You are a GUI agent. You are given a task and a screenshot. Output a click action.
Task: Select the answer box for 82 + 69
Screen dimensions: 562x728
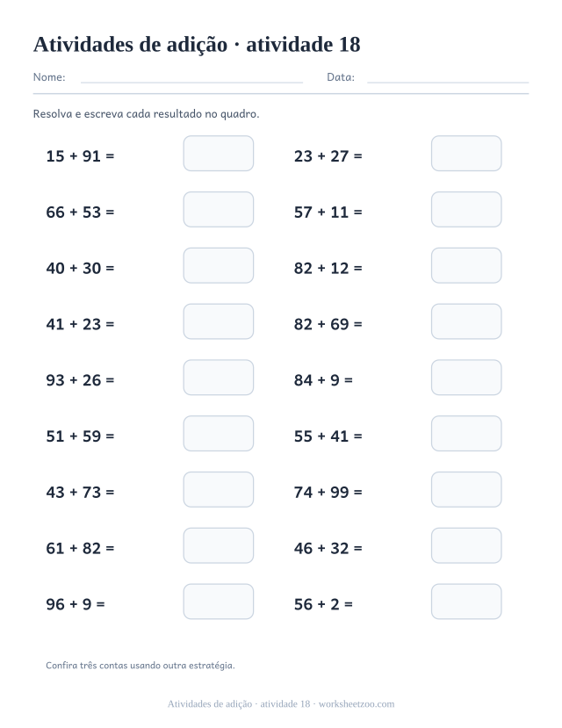(466, 321)
